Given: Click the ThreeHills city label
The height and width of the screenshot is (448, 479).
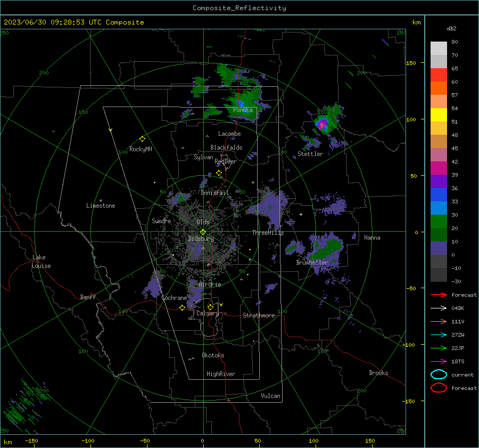Looking at the screenshot, I should click(x=268, y=233).
